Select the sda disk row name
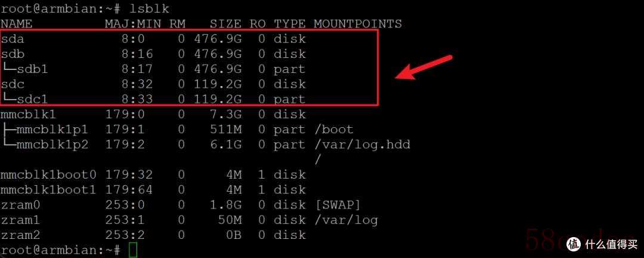Image resolution: width=644 pixels, height=258 pixels. (13, 39)
